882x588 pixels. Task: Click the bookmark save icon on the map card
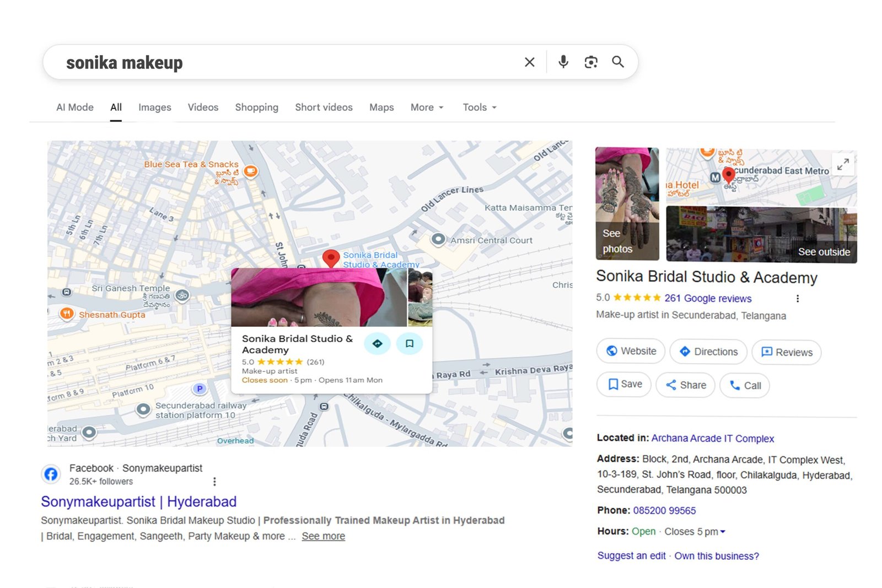[x=410, y=343]
